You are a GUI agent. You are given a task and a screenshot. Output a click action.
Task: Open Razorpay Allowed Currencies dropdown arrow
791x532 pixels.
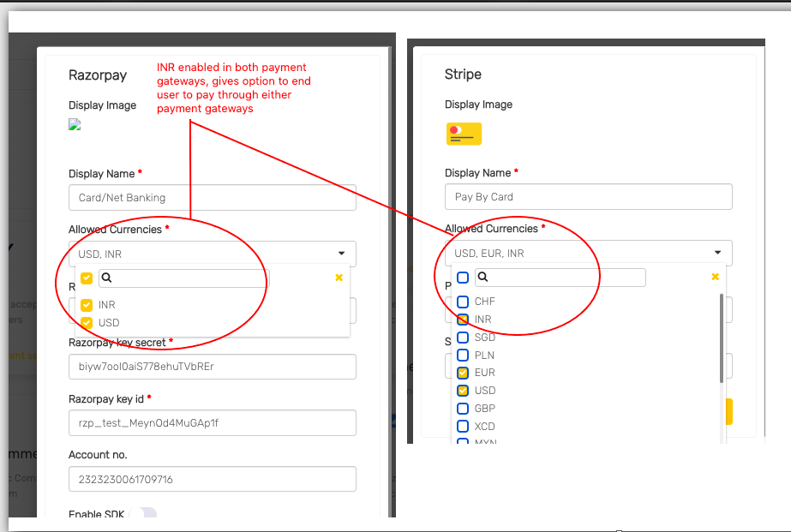pyautogui.click(x=342, y=253)
